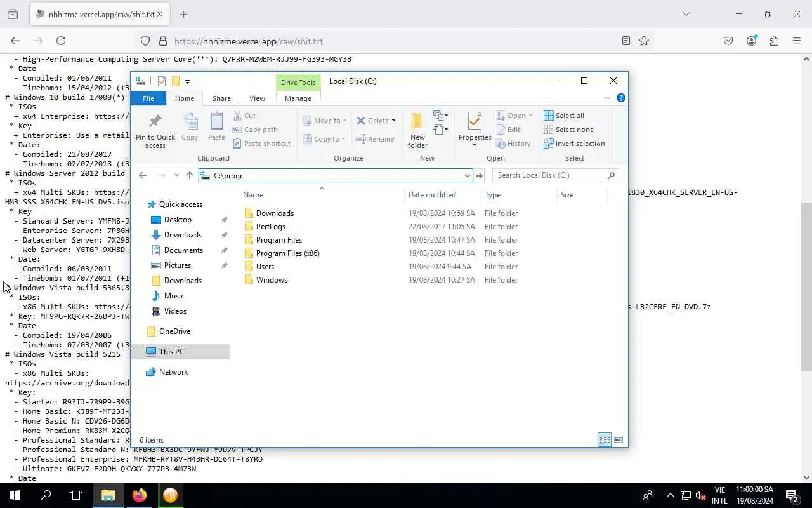Open the Firefox View icon in the tab bar
The height and width of the screenshot is (508, 812).
(x=13, y=14)
